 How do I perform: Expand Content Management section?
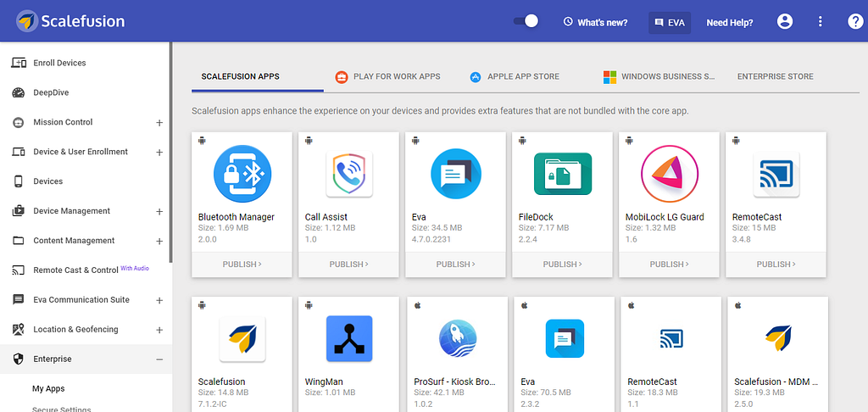159,241
